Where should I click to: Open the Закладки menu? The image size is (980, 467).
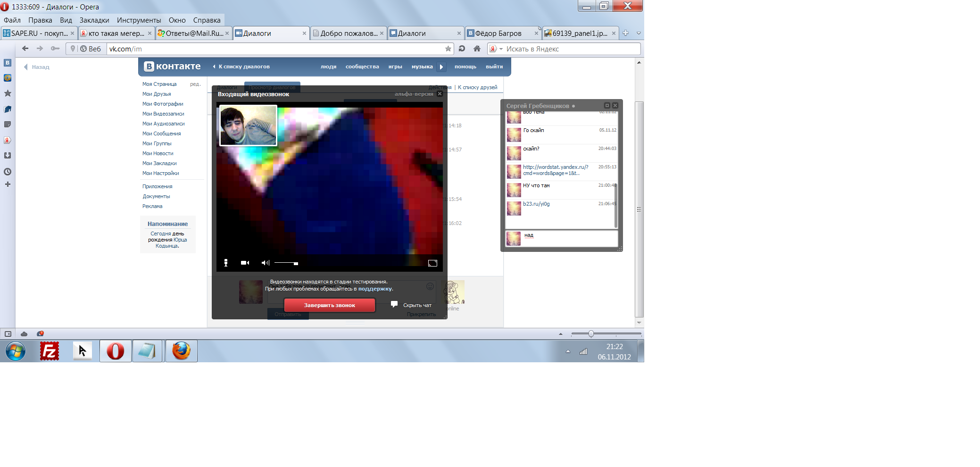[94, 20]
